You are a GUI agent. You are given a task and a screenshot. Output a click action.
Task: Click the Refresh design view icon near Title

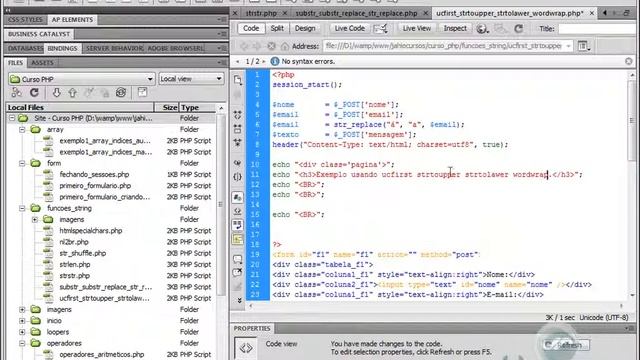[519, 29]
